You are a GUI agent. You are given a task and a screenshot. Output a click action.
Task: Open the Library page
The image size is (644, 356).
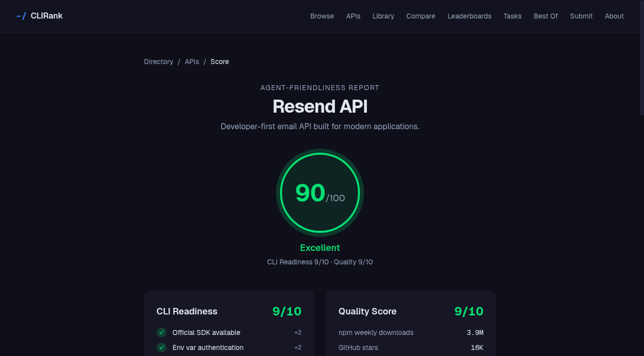point(383,16)
